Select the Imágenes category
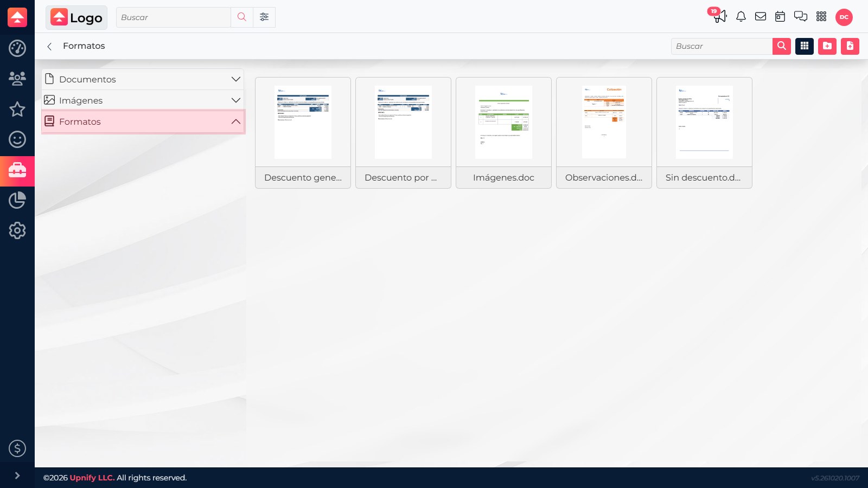 [143, 100]
